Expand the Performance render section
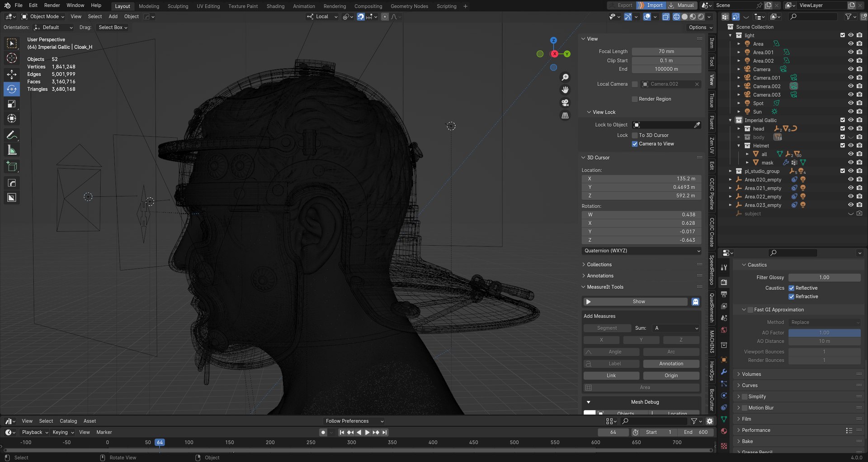868x462 pixels. click(756, 430)
